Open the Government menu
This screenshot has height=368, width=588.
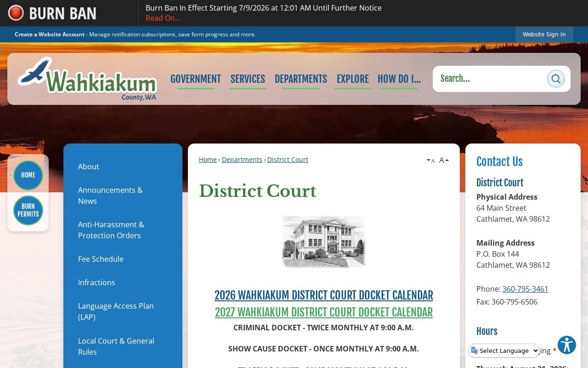click(x=196, y=79)
